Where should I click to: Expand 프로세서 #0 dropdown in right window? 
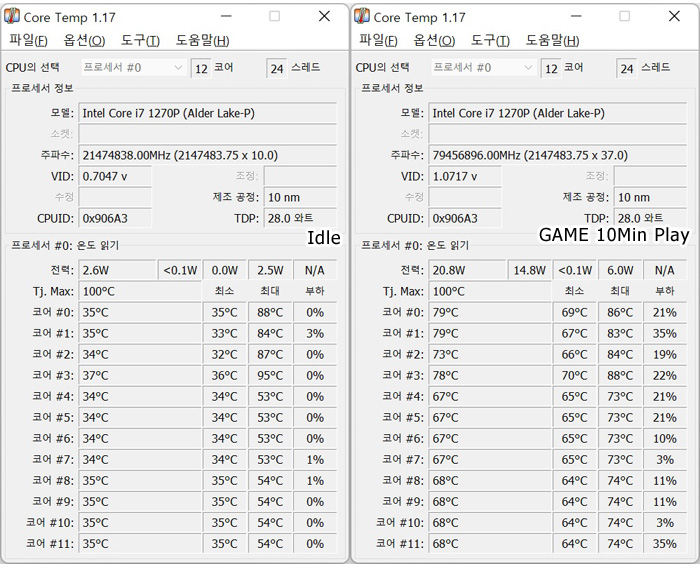coord(483,67)
